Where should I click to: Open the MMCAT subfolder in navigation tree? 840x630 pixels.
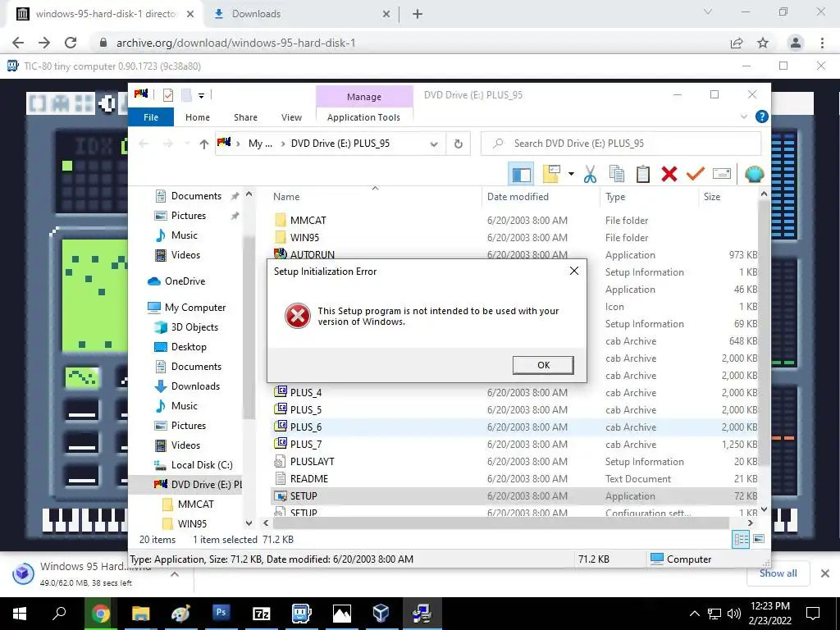[195, 504]
